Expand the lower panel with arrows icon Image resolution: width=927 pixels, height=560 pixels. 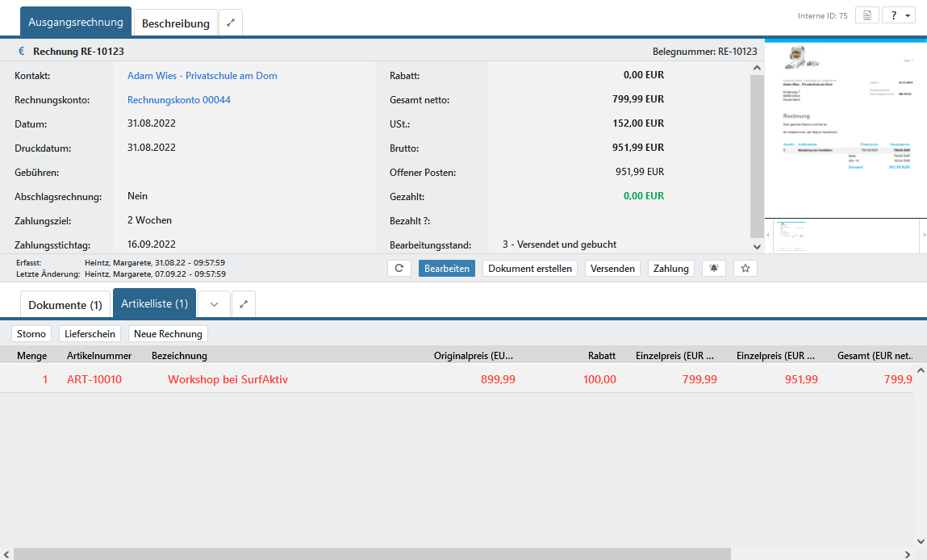tap(244, 304)
